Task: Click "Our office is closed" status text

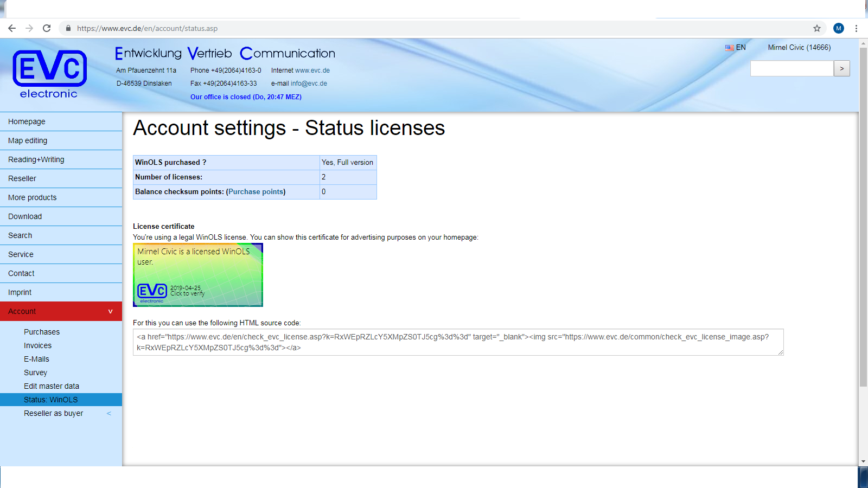Action: tap(246, 97)
